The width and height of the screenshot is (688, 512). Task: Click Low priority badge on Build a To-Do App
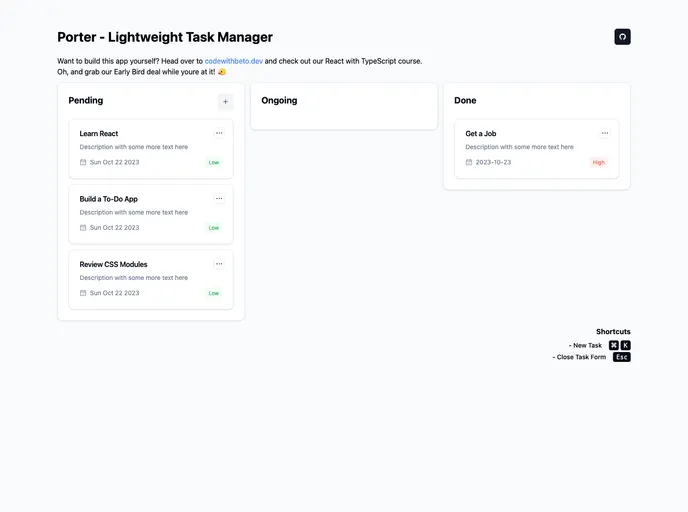(x=214, y=228)
